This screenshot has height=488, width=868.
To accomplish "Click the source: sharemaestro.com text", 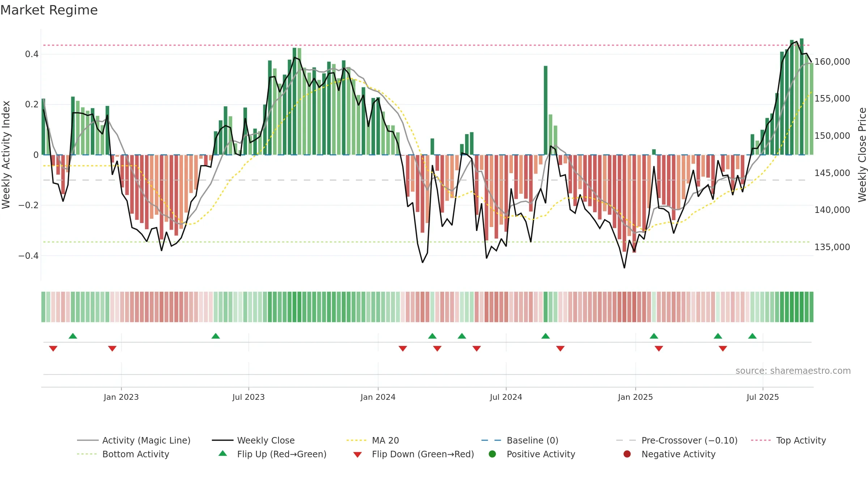I will [x=793, y=371].
